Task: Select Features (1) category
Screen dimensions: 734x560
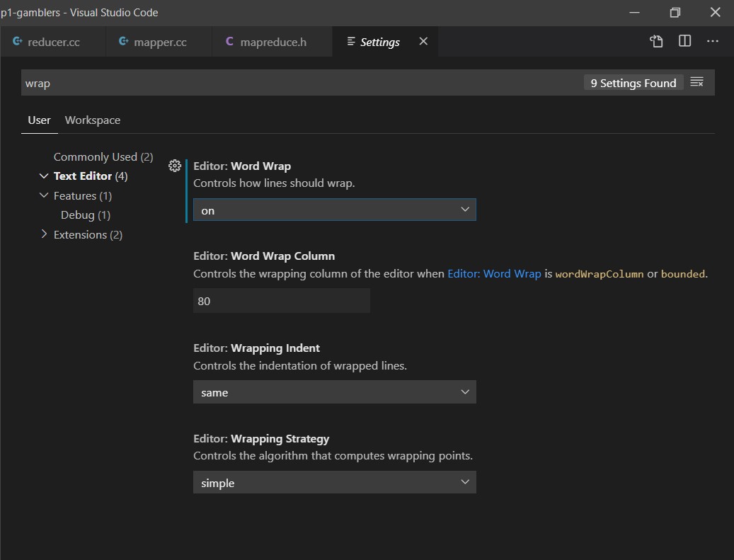Action: tap(82, 195)
